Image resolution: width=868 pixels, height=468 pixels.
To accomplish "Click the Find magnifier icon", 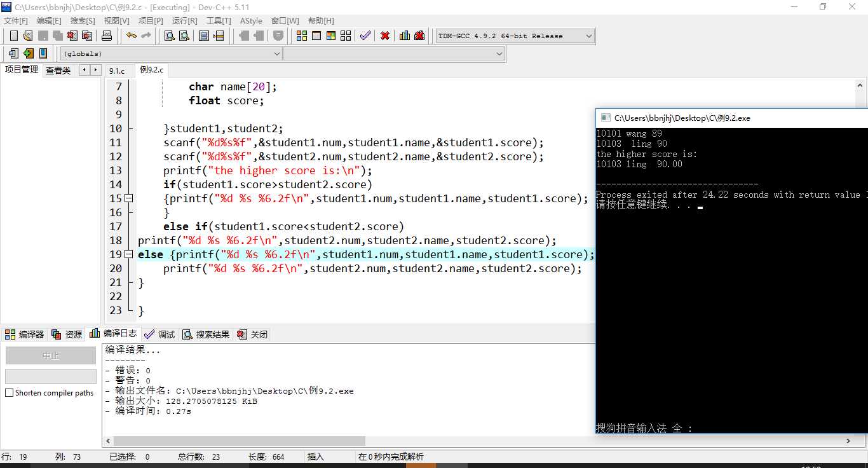I will click(170, 36).
